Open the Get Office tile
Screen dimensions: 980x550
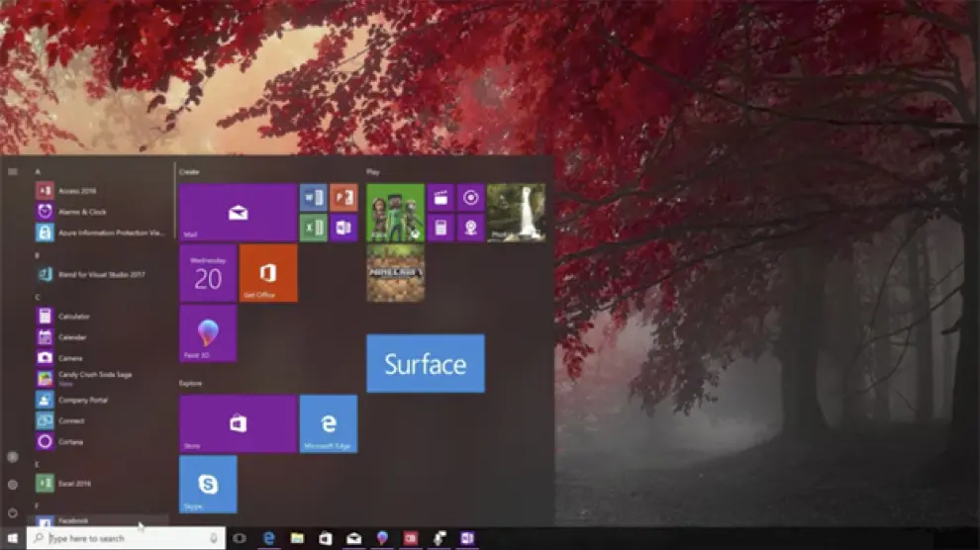pos(268,273)
